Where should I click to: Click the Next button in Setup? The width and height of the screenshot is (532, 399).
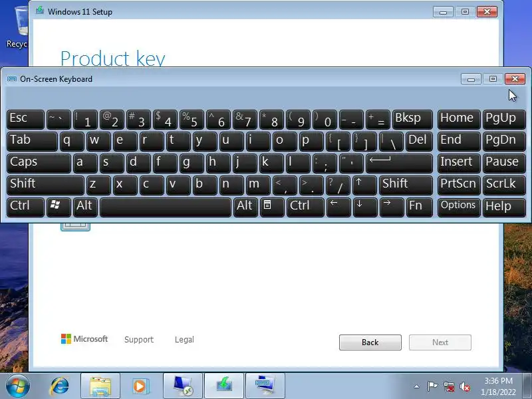tap(440, 342)
